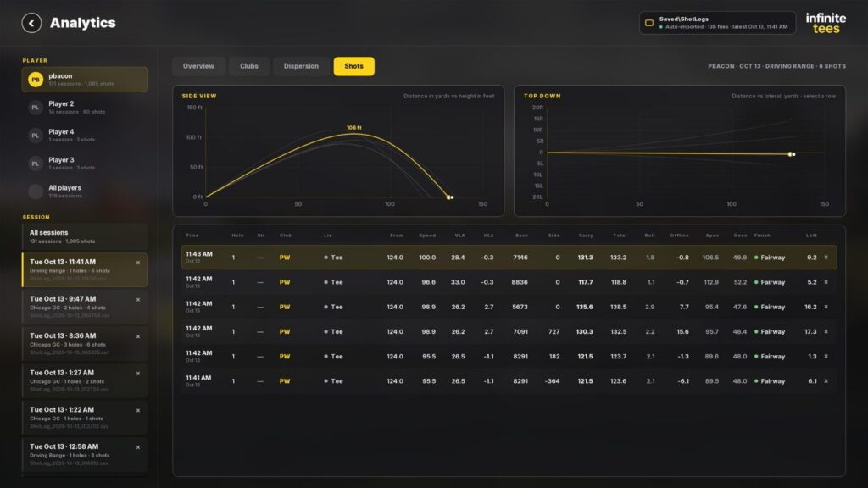
Task: Select shot row with side spin -364
Action: tap(509, 381)
